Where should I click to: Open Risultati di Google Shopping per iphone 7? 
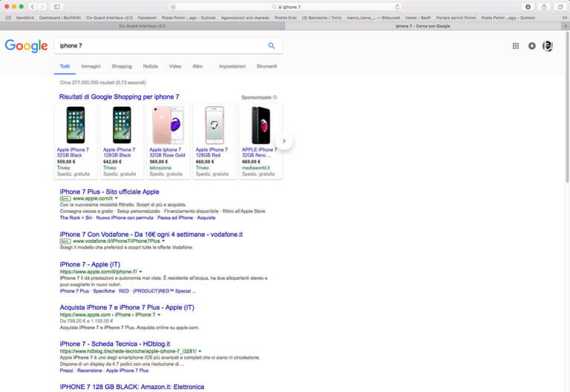(119, 97)
